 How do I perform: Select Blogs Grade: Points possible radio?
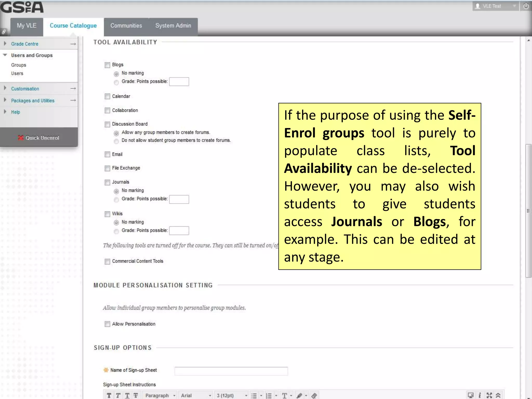[116, 82]
